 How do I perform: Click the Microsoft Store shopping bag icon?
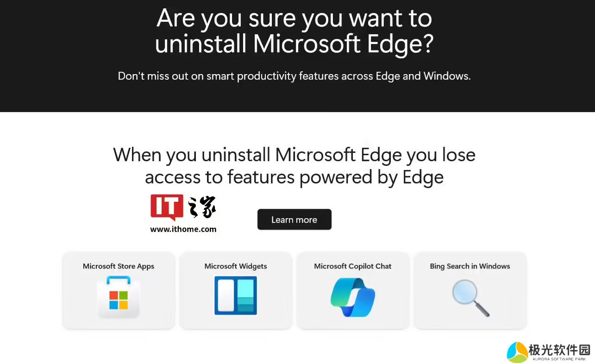click(x=119, y=297)
